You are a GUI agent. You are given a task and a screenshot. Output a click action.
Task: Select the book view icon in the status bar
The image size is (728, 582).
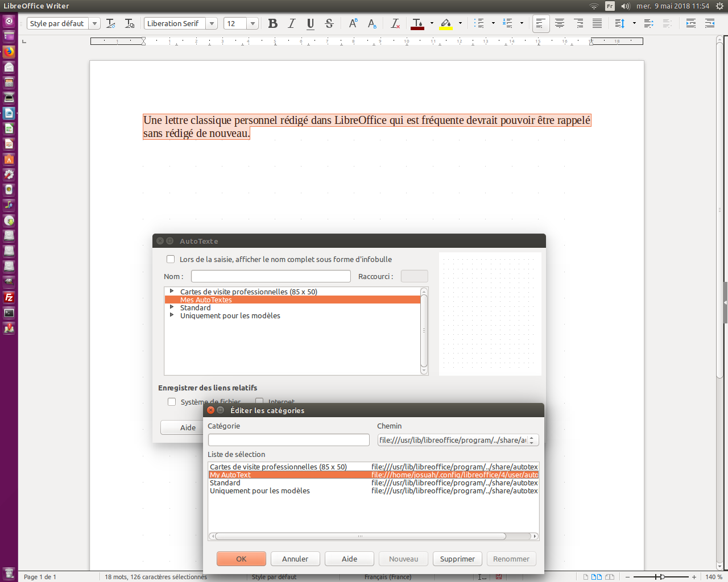click(610, 577)
